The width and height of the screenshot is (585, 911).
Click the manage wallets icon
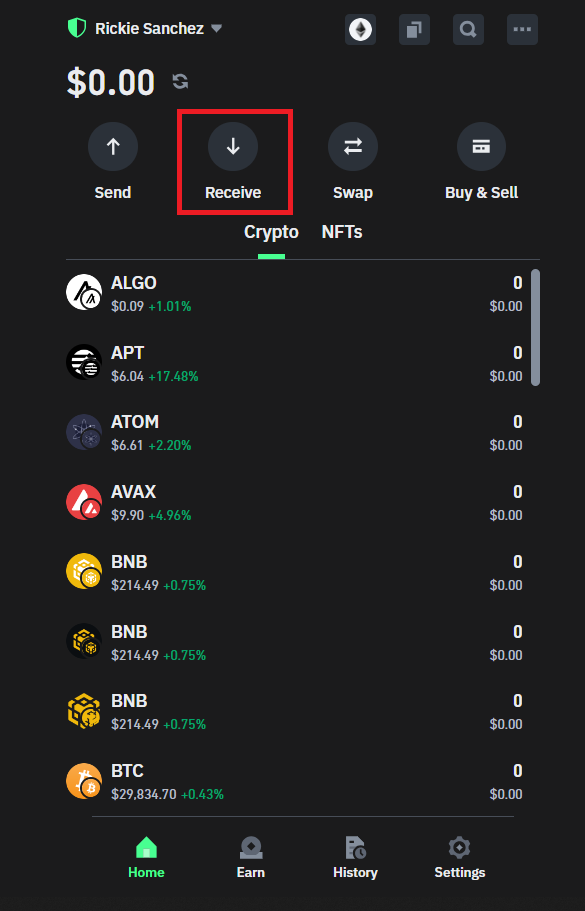tap(414, 29)
